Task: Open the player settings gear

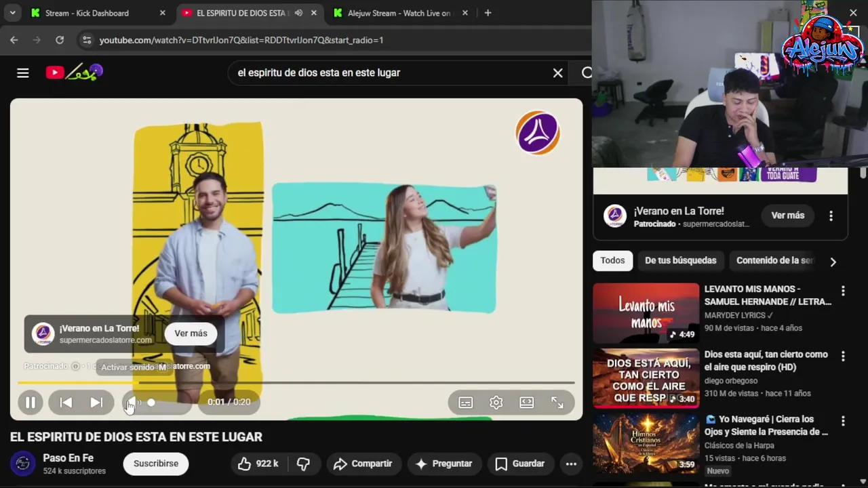Action: pyautogui.click(x=496, y=403)
